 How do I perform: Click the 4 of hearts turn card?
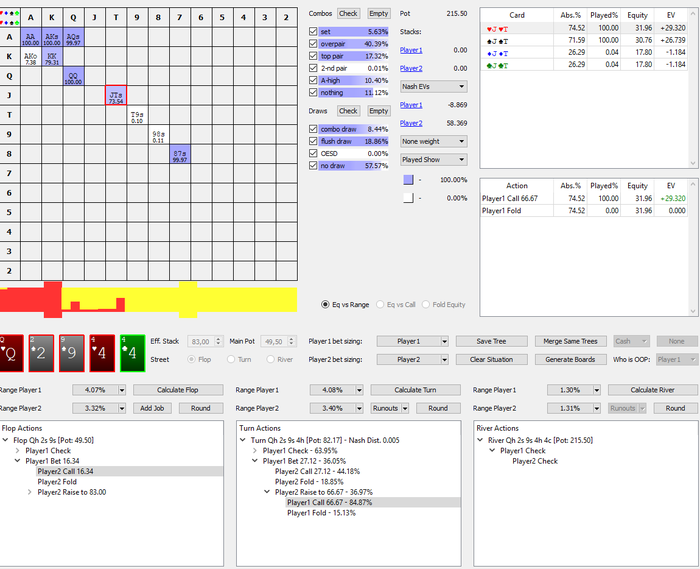click(102, 353)
